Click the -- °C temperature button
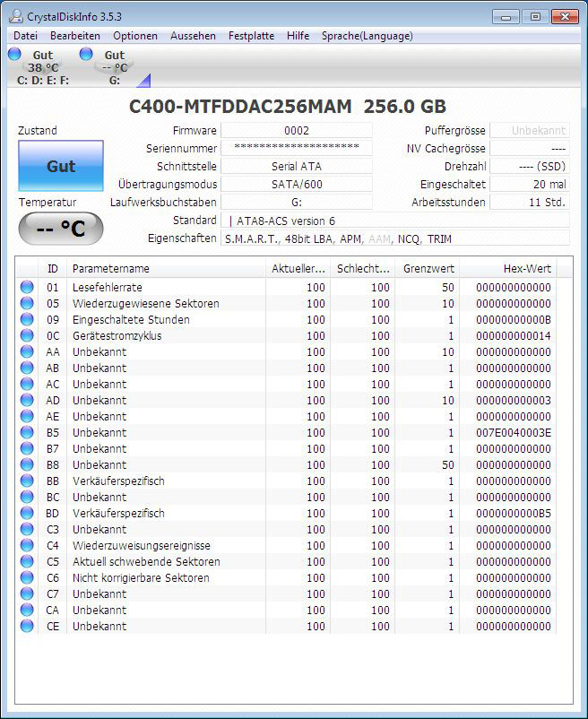The width and height of the screenshot is (588, 719). [x=61, y=229]
